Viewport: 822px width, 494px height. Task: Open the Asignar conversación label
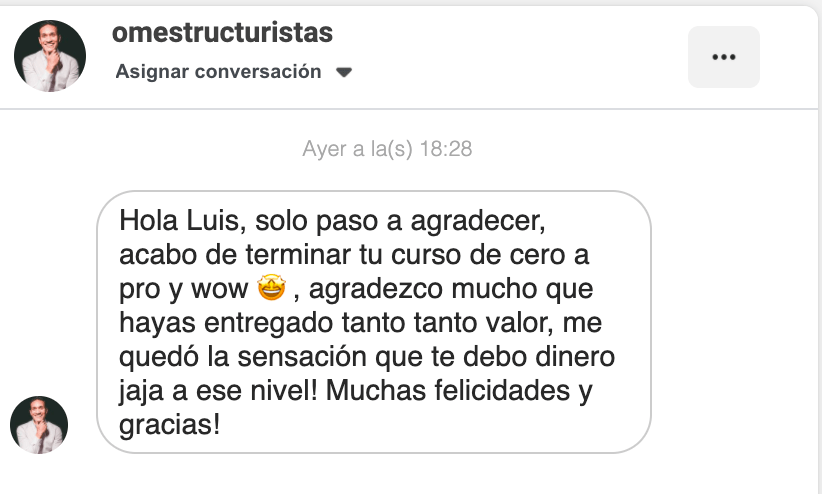tap(218, 71)
